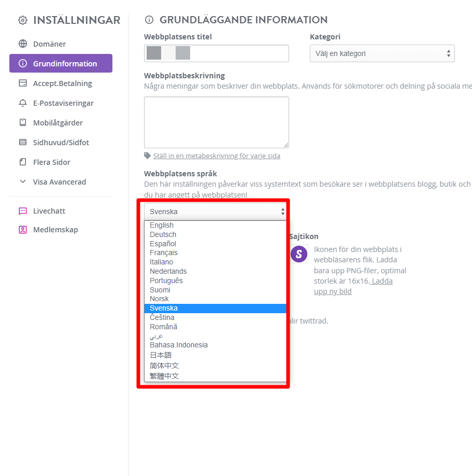Click the purple S site favicon

pos(299,254)
